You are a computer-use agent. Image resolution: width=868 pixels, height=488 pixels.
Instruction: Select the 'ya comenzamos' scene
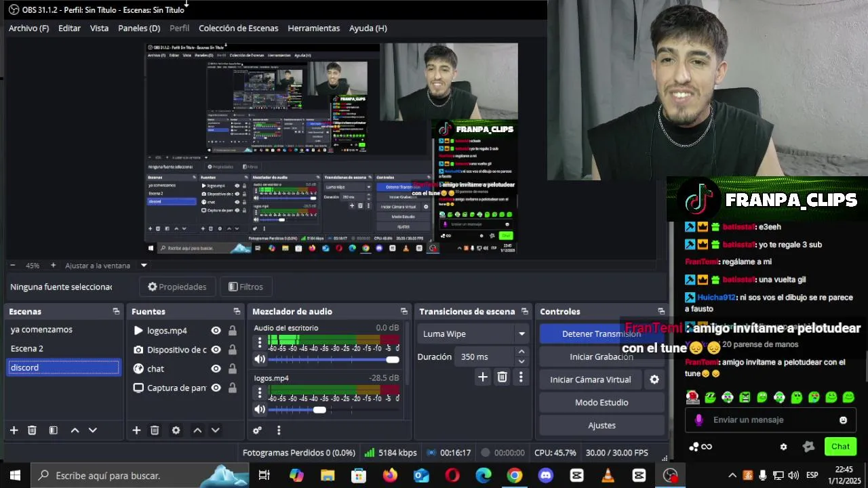pyautogui.click(x=64, y=329)
